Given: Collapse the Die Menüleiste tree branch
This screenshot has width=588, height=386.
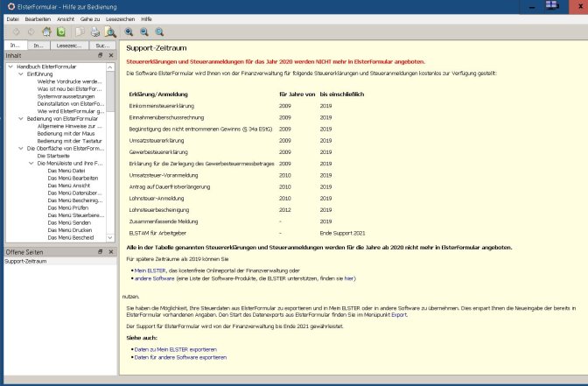Looking at the screenshot, I should pyautogui.click(x=31, y=163).
